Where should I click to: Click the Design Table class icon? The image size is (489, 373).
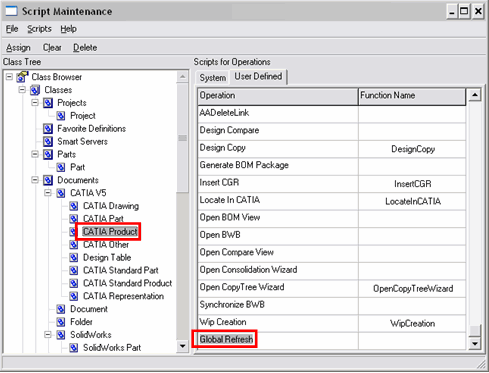[74, 258]
